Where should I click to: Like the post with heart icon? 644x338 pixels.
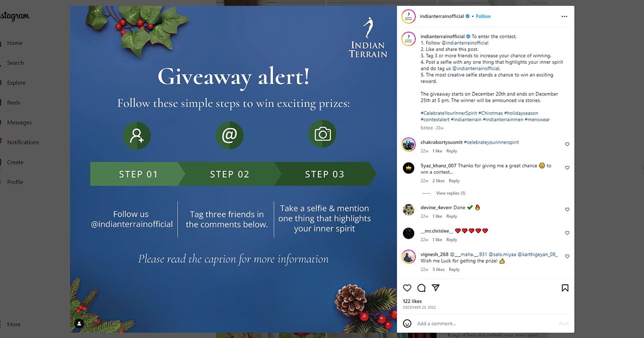(407, 288)
